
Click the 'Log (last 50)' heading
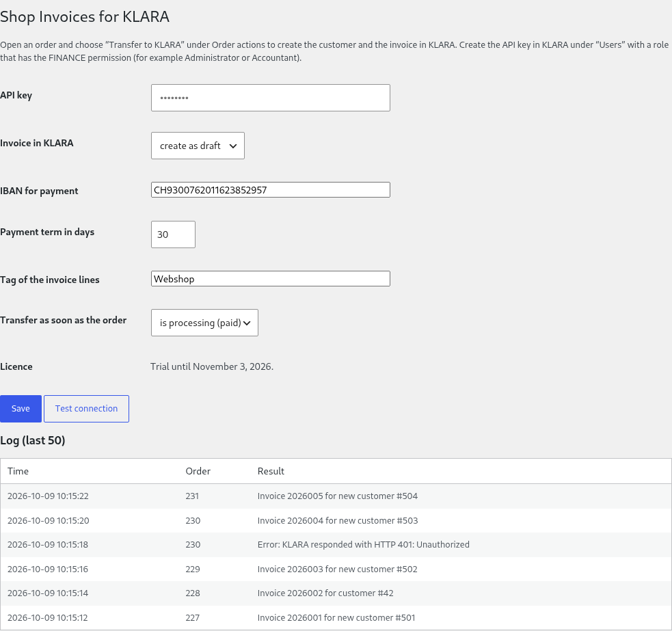[x=33, y=440]
